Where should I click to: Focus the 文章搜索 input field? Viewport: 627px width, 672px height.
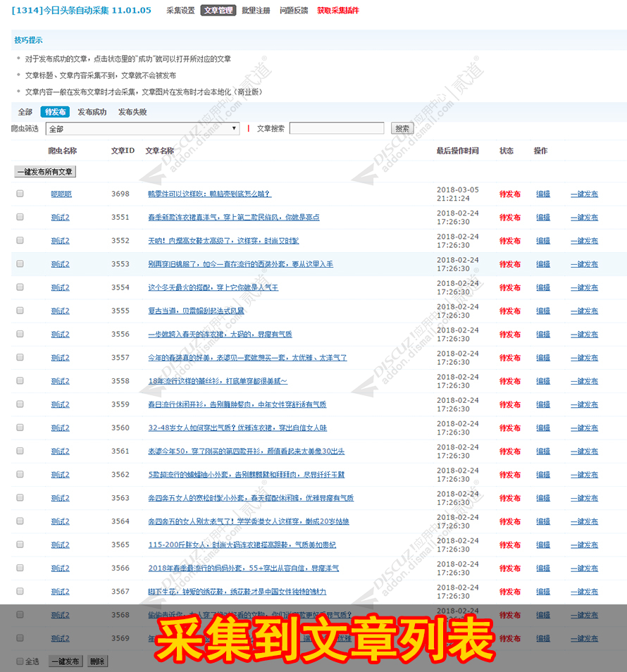coord(337,128)
